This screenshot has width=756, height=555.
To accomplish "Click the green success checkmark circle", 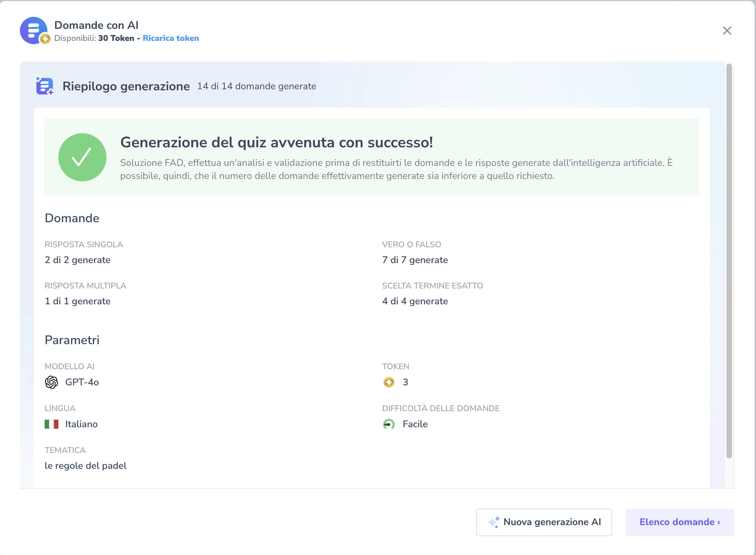I will tap(82, 157).
